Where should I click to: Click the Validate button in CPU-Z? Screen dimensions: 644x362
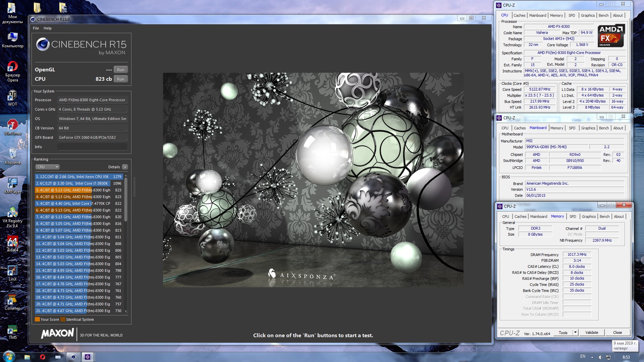coord(592,333)
